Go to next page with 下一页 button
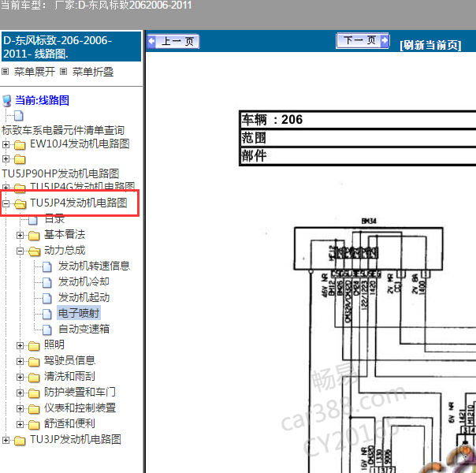This screenshot has width=476, height=473. [x=363, y=41]
